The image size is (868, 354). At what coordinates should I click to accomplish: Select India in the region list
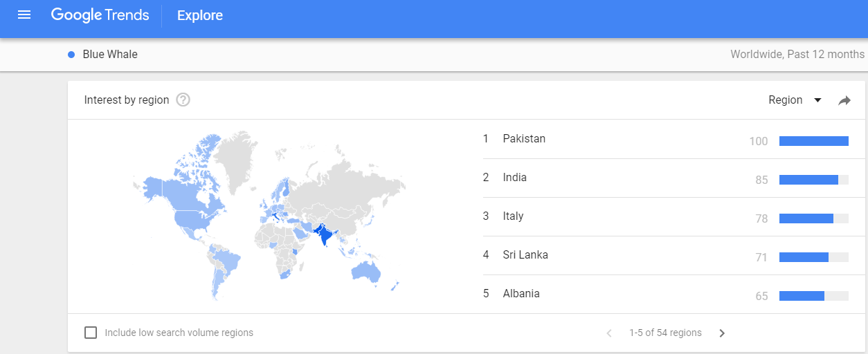tap(515, 178)
